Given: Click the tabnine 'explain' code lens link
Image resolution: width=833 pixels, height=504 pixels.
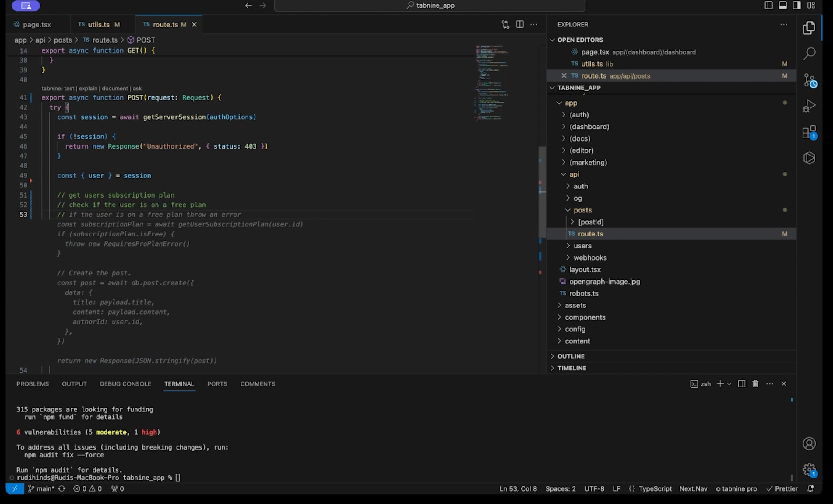Looking at the screenshot, I should click(x=88, y=89).
